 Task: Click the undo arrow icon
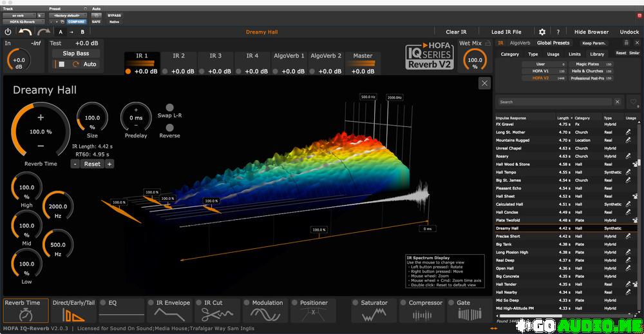tap(26, 32)
